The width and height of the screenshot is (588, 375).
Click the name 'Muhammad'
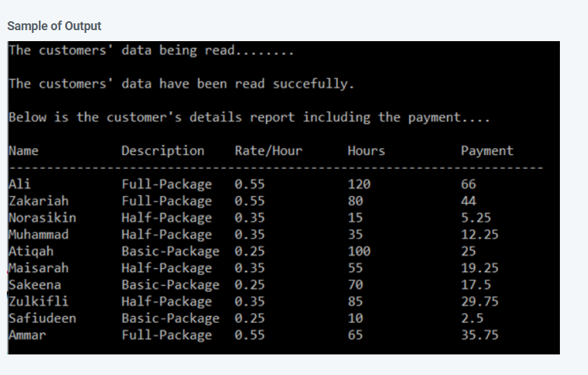[38, 234]
